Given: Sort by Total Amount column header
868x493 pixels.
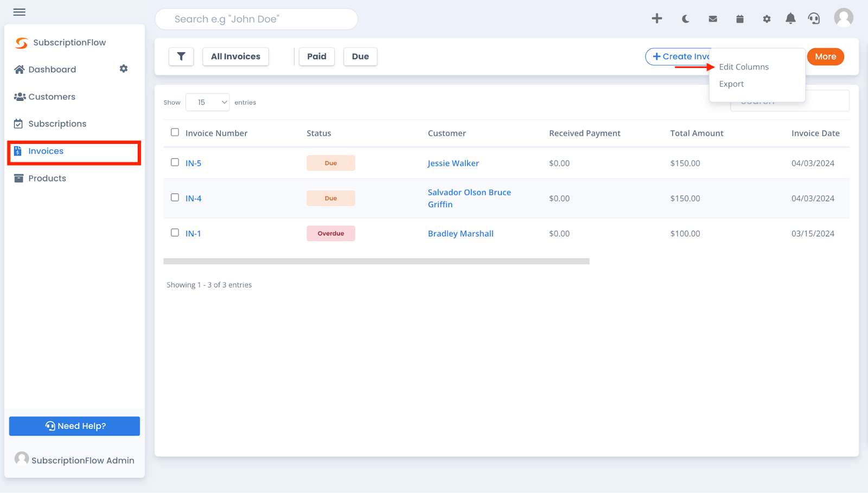Looking at the screenshot, I should point(697,133).
